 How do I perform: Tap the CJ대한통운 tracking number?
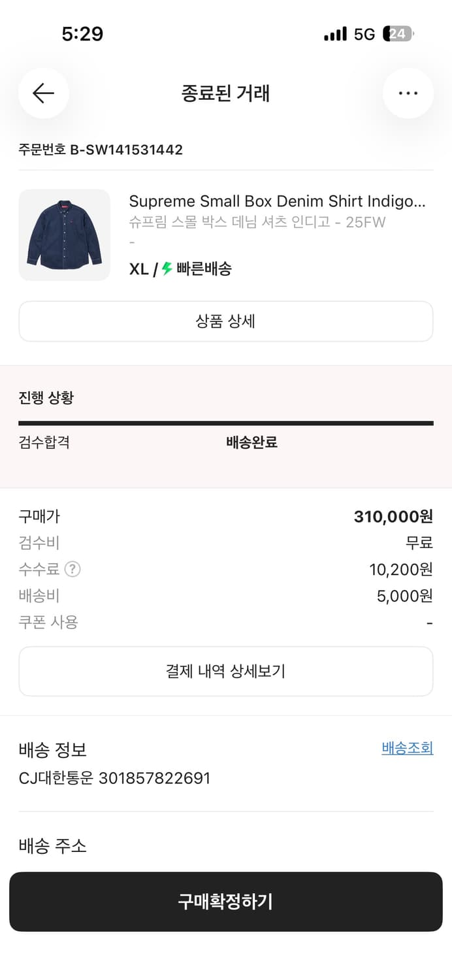(x=114, y=777)
